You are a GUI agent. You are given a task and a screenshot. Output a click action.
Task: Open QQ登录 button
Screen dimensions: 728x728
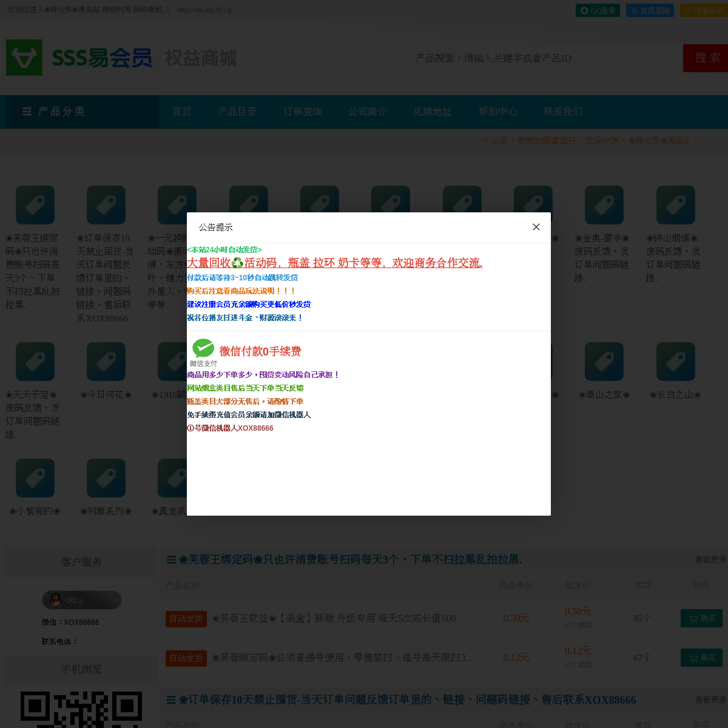pyautogui.click(x=598, y=10)
